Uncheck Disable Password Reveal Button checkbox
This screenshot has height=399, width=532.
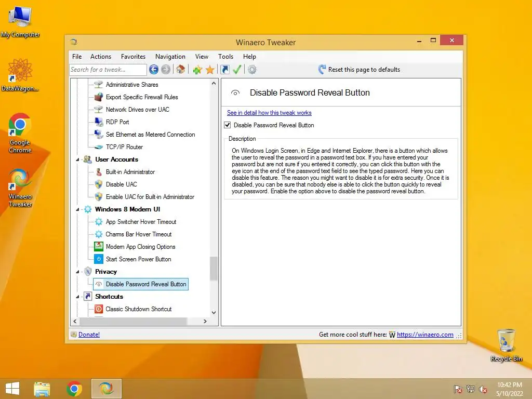tap(228, 125)
